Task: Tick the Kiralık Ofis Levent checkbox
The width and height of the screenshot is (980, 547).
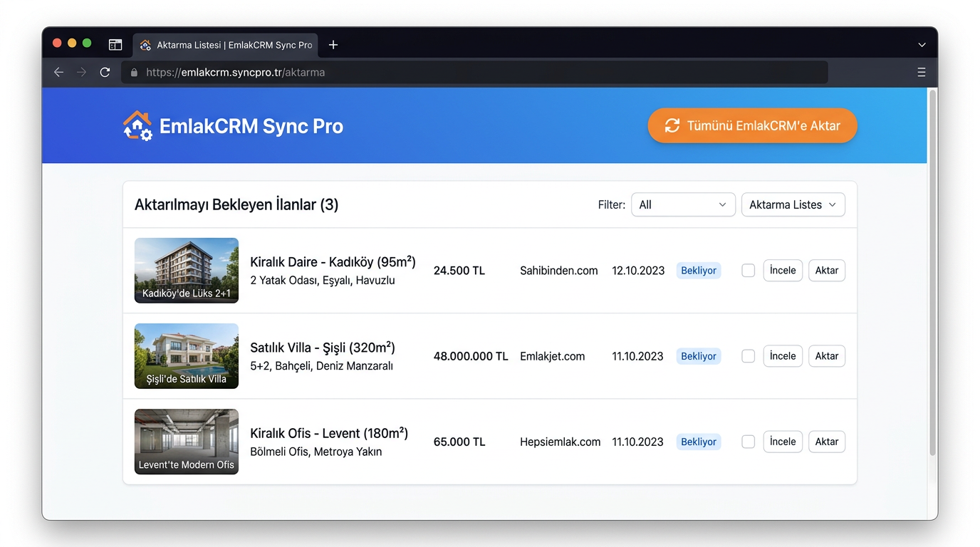Action: pos(748,442)
